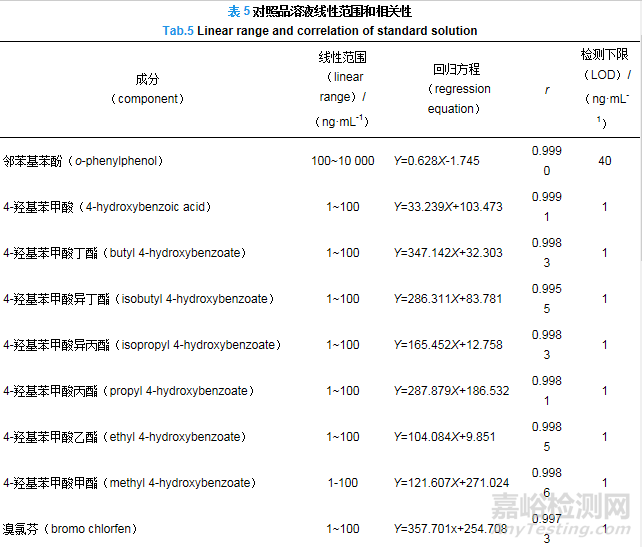Click the equation 'Y=104.084X+9.851'
Viewport: 642px width, 547px height.
[x=445, y=437]
